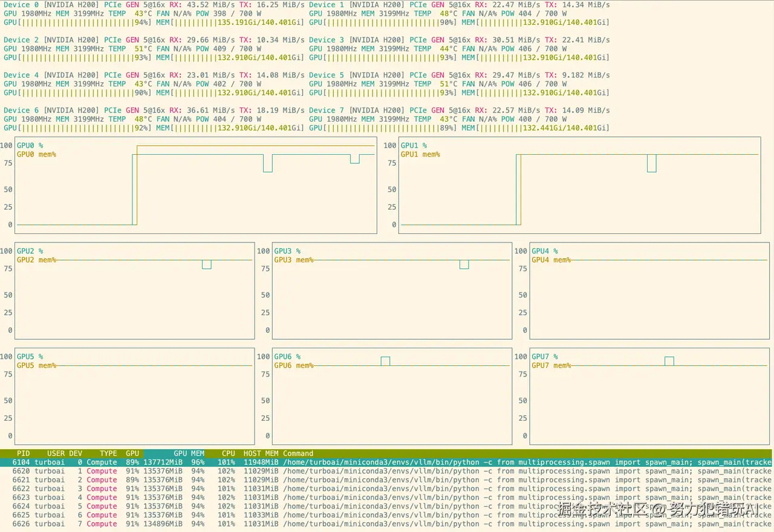This screenshot has width=774, height=532.
Task: Click the power reading 409 / 700 W
Action: tap(237, 48)
